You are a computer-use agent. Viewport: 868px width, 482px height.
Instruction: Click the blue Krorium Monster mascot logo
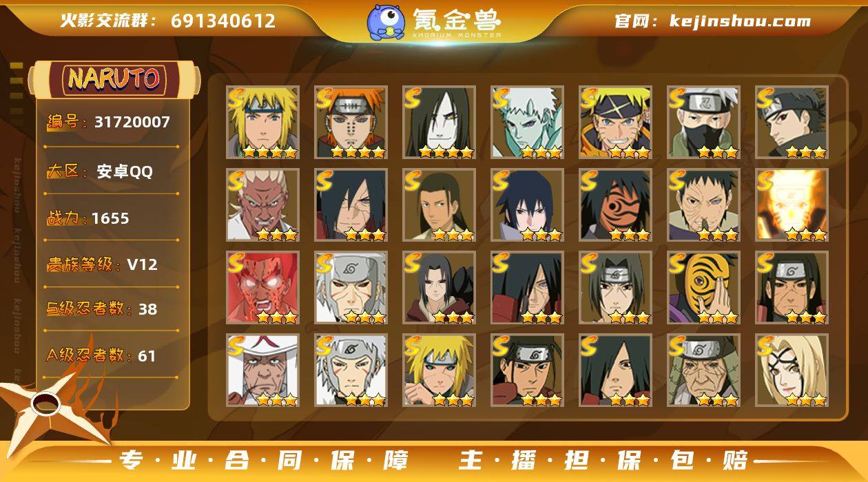[386, 22]
